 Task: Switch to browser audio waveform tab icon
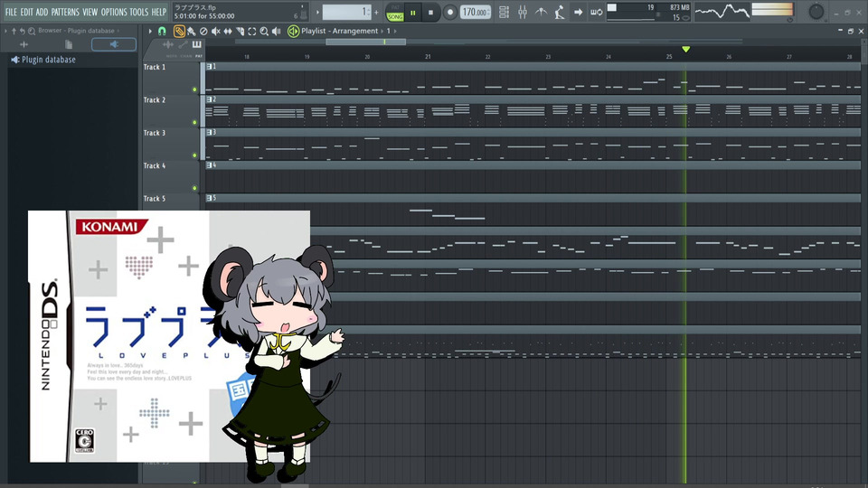(24, 44)
